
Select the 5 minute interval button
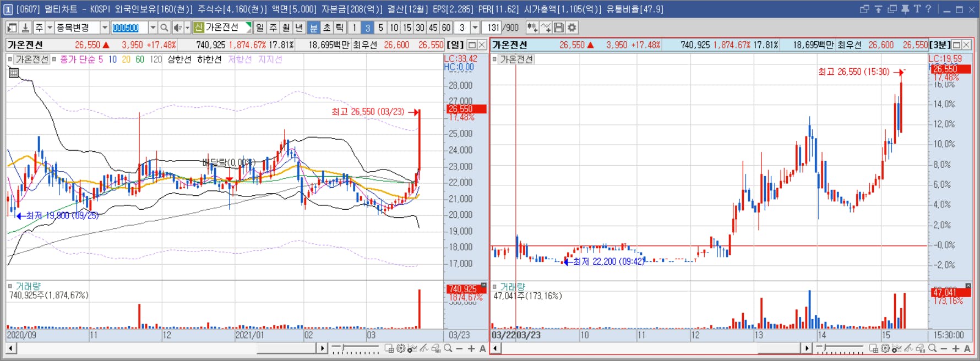tap(380, 28)
